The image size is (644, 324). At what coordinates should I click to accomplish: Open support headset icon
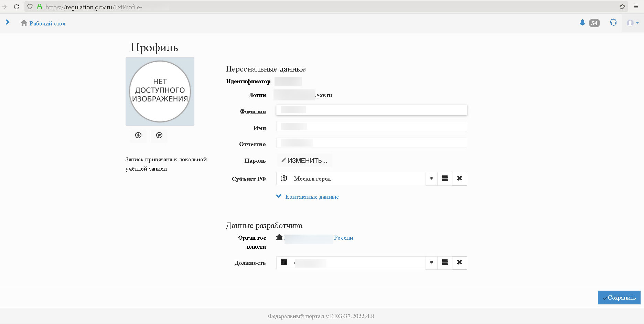[x=613, y=23]
